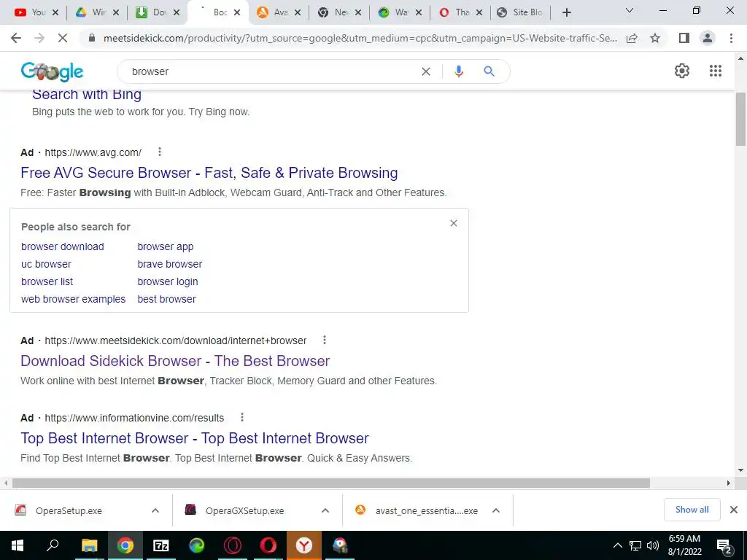
Task: Open options for the informationvine ad
Action: point(242,417)
